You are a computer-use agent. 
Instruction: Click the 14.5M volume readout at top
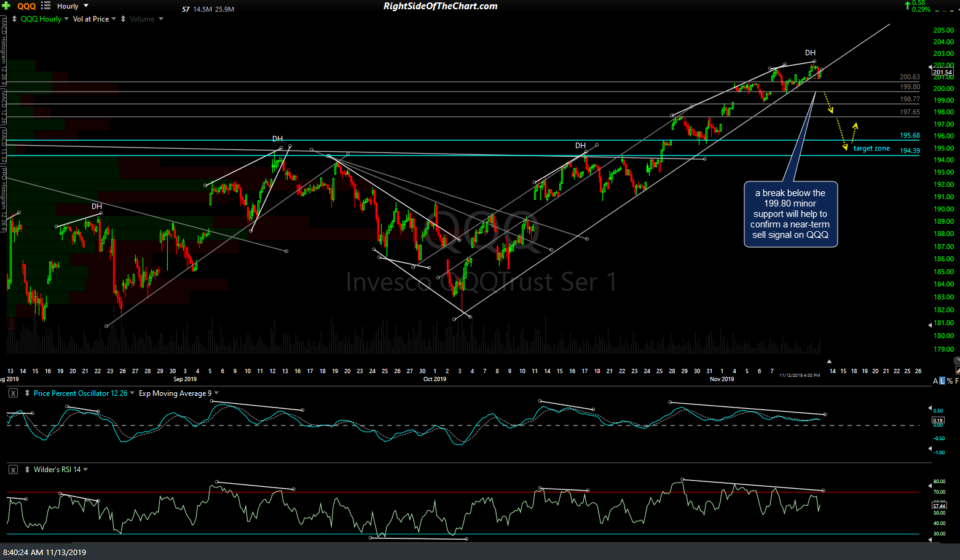[202, 9]
